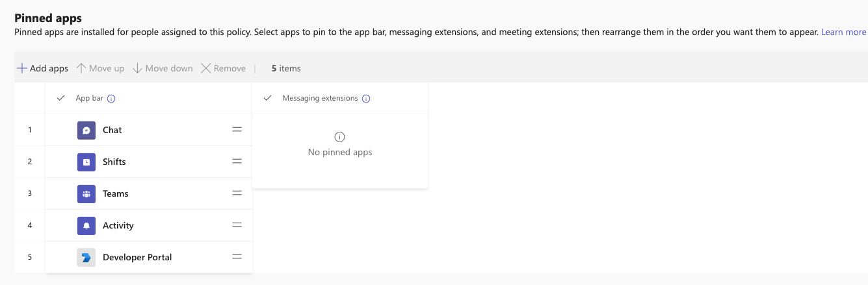Viewport: 868px width, 285px height.
Task: Select the Developer Portal row label
Action: tap(137, 258)
